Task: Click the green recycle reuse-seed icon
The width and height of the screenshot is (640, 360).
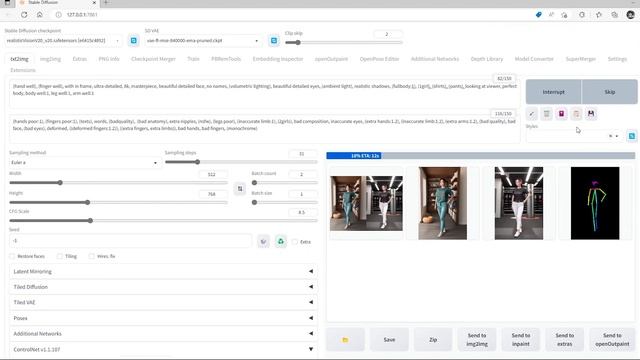Action: tap(281, 242)
